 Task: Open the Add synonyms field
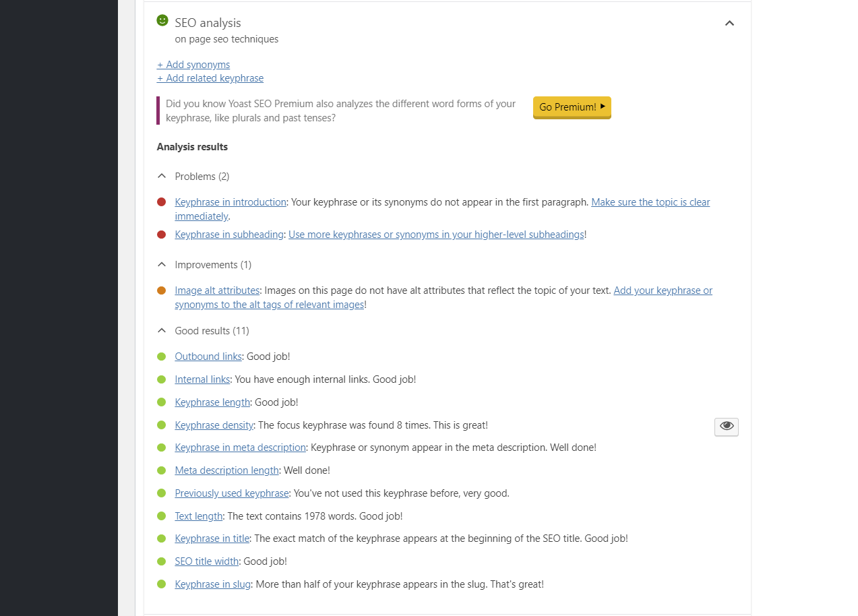coord(193,64)
